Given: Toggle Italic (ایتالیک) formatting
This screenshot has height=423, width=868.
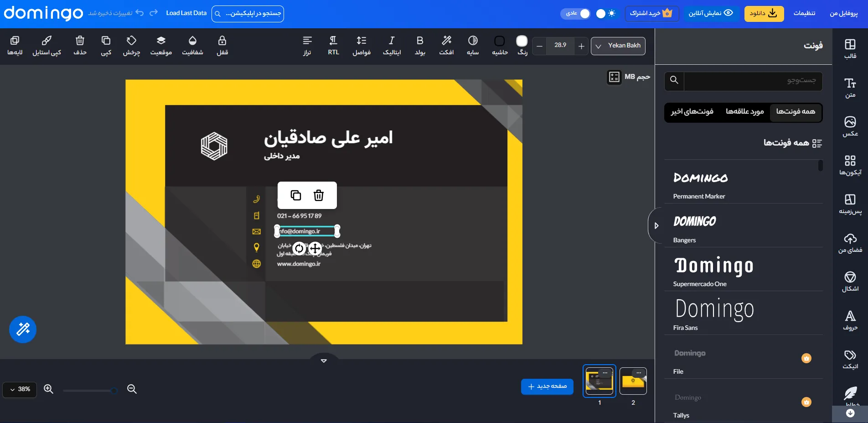Looking at the screenshot, I should pyautogui.click(x=392, y=46).
